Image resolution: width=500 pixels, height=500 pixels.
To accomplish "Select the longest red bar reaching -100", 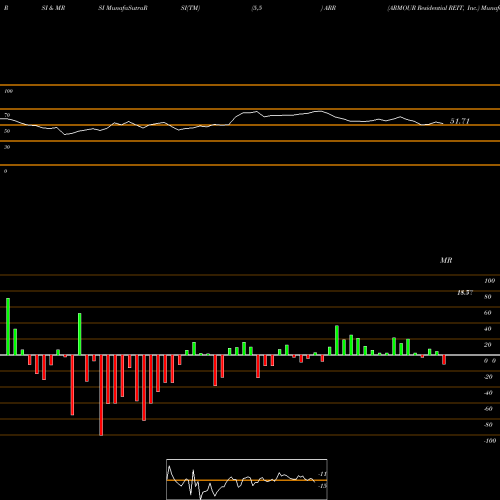I will coord(101,395).
